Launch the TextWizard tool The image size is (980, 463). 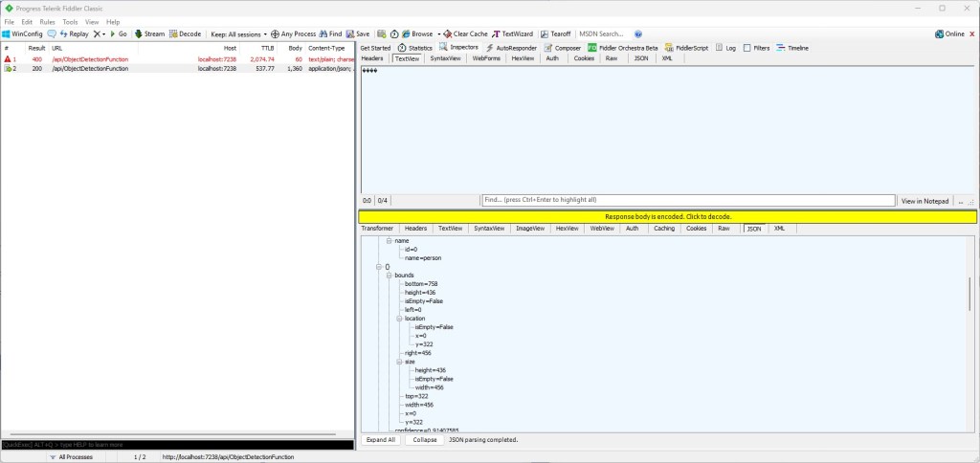[x=512, y=33]
